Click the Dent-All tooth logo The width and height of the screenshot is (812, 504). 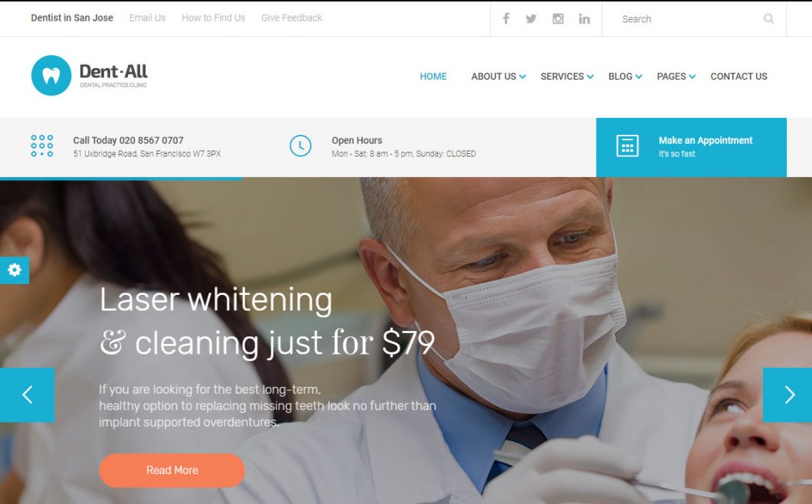click(x=51, y=76)
